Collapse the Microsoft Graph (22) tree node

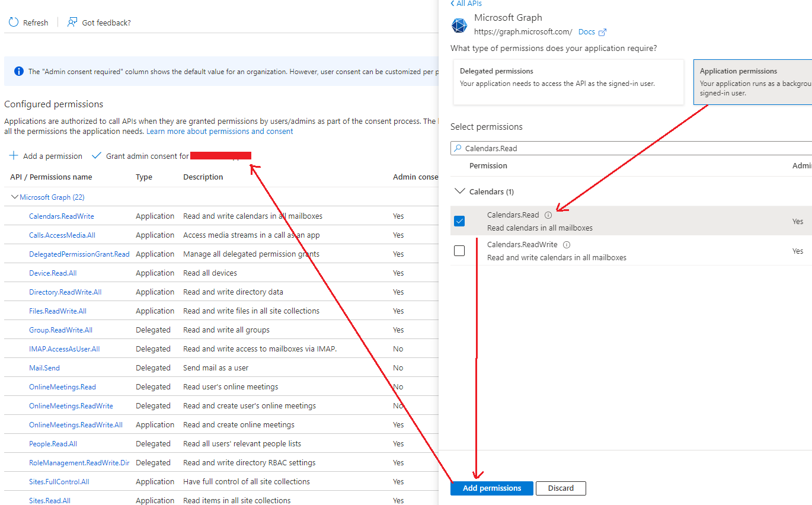pyautogui.click(x=15, y=197)
